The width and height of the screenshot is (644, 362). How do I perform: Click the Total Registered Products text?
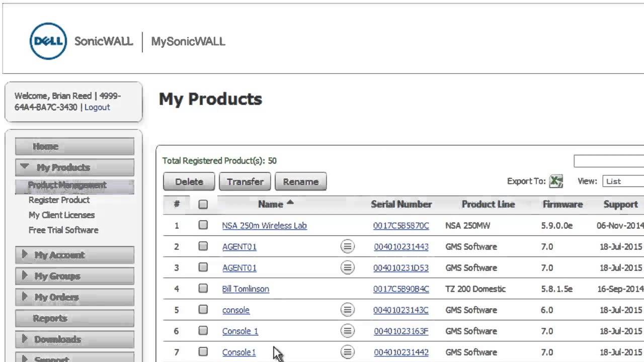pyautogui.click(x=219, y=161)
